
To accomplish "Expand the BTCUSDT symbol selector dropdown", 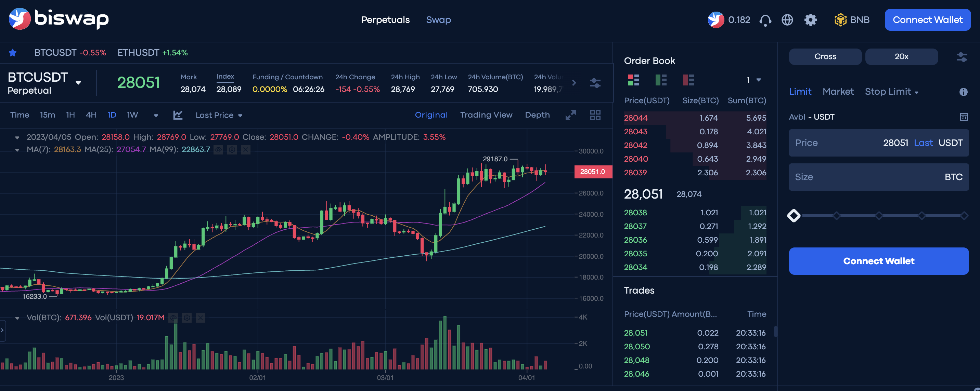I will (78, 82).
